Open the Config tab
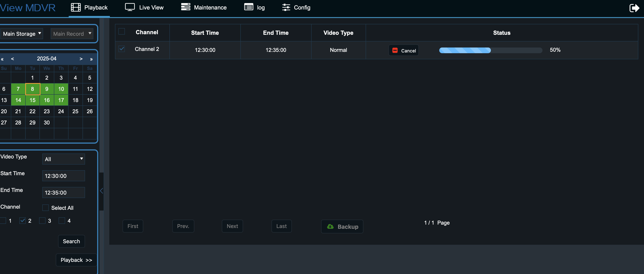The width and height of the screenshot is (644, 274). click(302, 8)
